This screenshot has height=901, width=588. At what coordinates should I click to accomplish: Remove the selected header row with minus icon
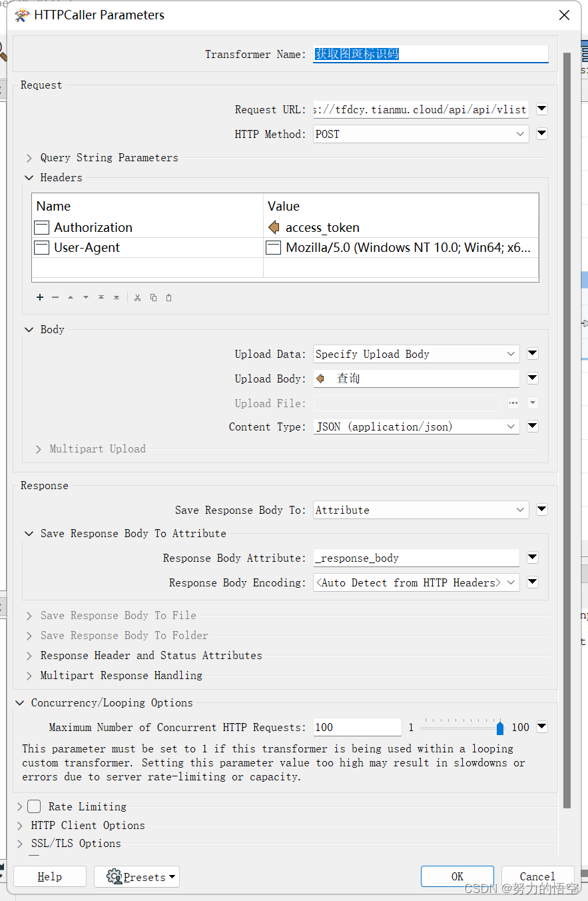[x=55, y=297]
